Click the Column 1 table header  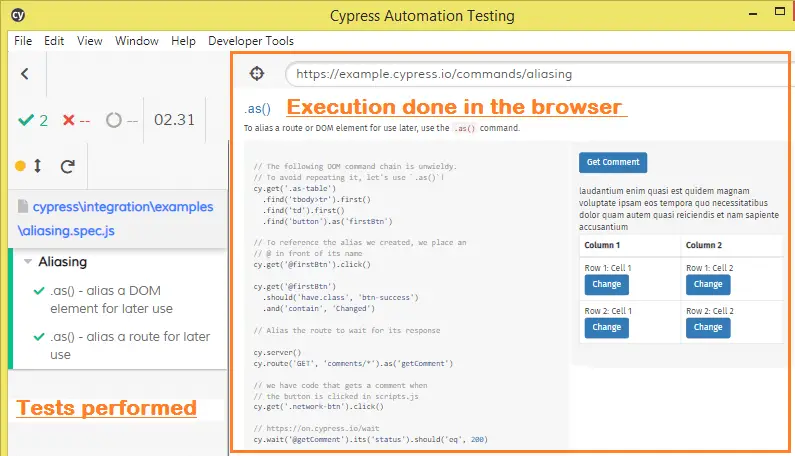point(602,245)
